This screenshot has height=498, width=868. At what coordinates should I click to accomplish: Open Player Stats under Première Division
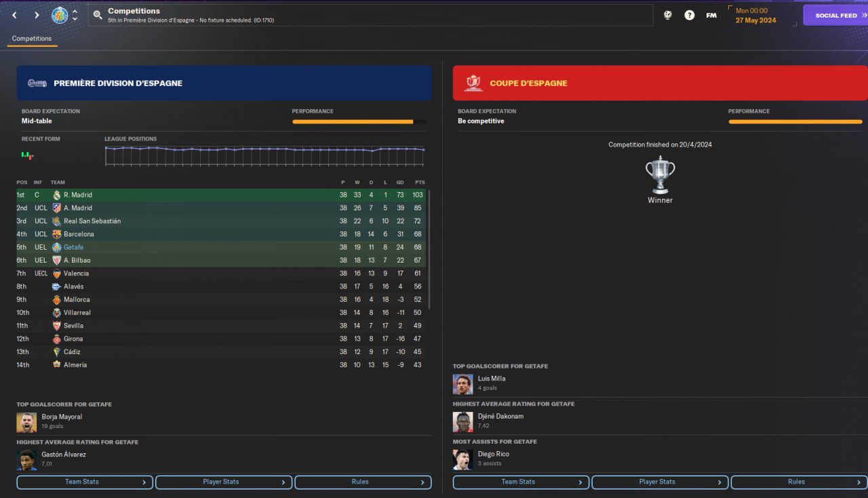pos(224,482)
